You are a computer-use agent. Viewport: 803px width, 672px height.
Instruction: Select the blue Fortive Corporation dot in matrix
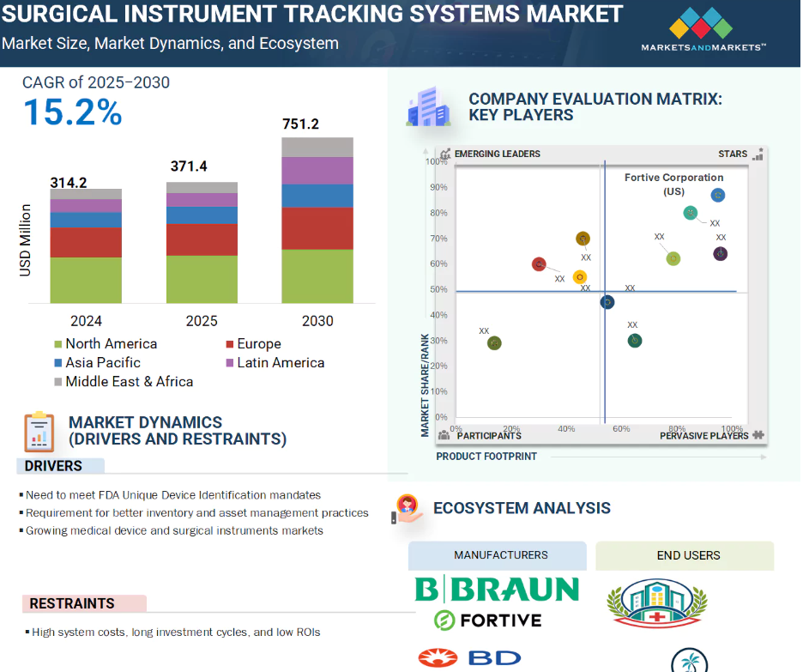tap(718, 195)
